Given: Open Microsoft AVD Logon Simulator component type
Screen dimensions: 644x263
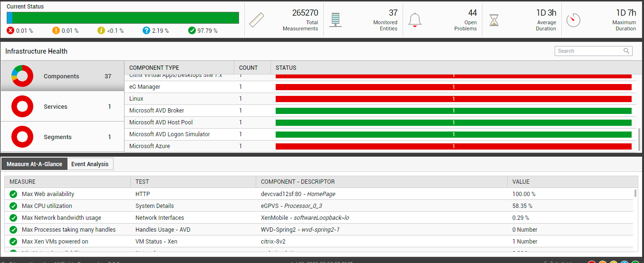Looking at the screenshot, I should click(169, 134).
